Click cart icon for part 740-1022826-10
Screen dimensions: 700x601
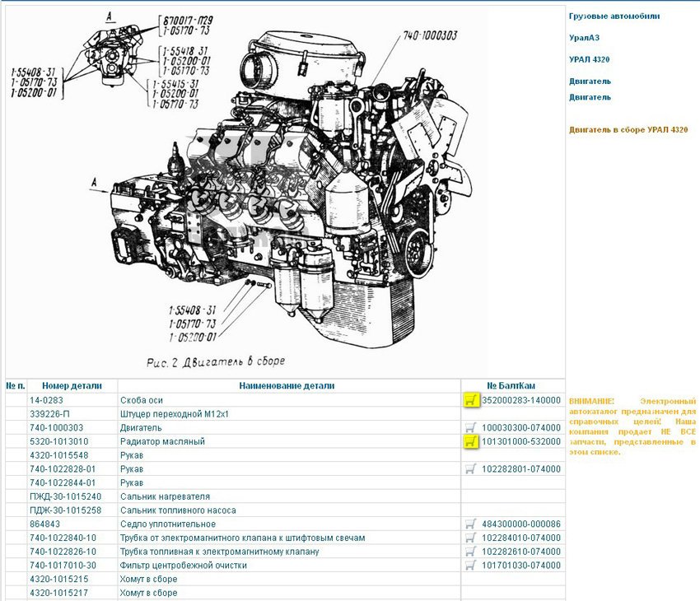[470, 552]
